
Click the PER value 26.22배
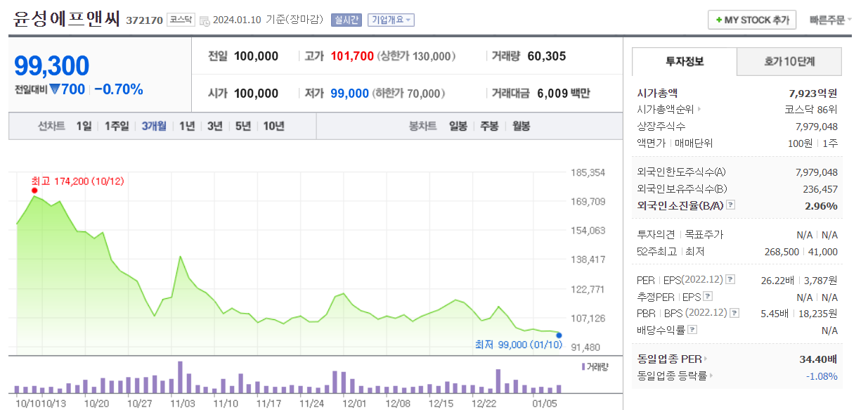click(x=777, y=280)
